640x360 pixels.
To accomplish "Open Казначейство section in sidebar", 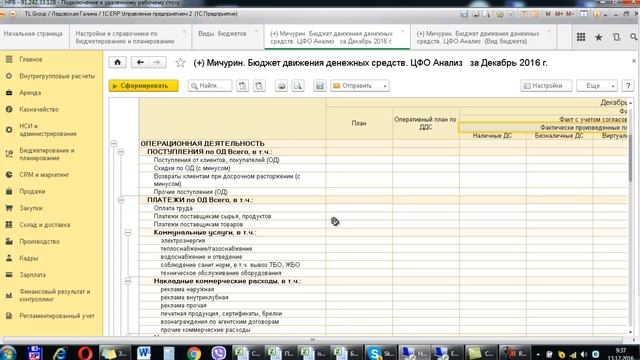I will (39, 109).
